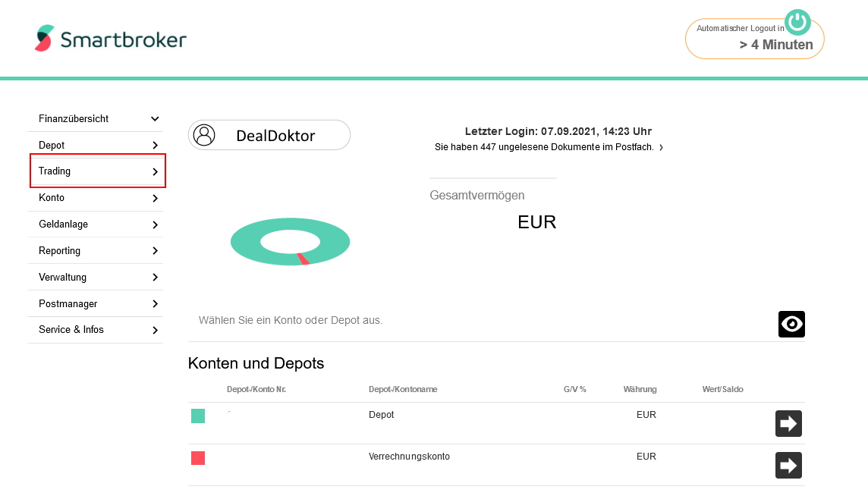The image size is (868, 496).
Task: Click the power logout icon
Action: (797, 22)
